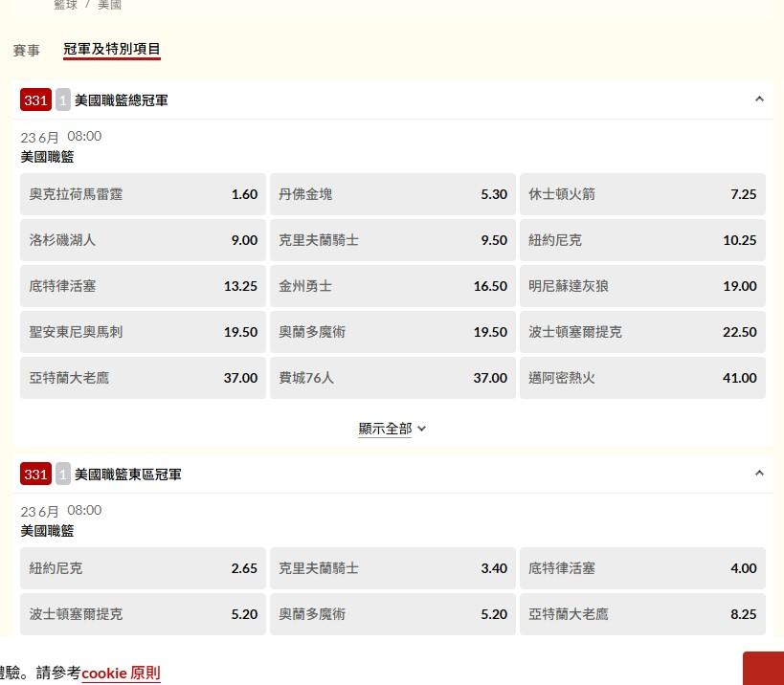Select 明尼蘇達灰狼 odds 19.00
This screenshot has height=685, width=784.
click(x=642, y=286)
